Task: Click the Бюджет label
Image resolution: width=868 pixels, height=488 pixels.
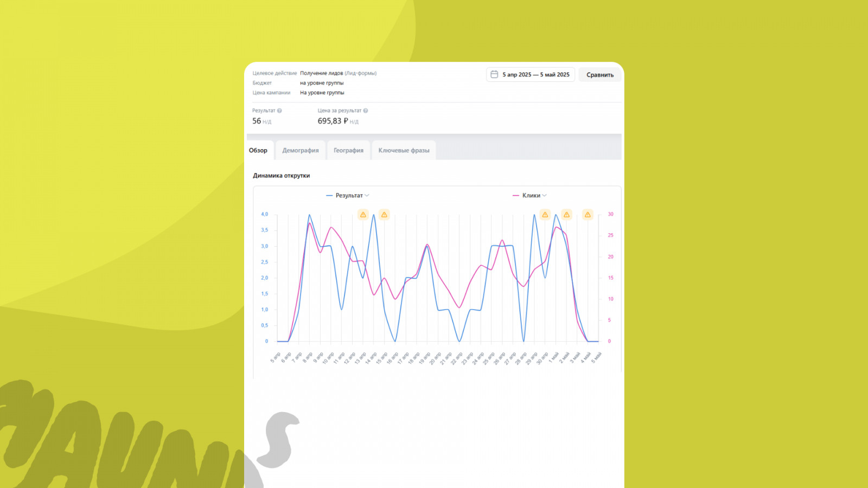Action: tap(262, 83)
